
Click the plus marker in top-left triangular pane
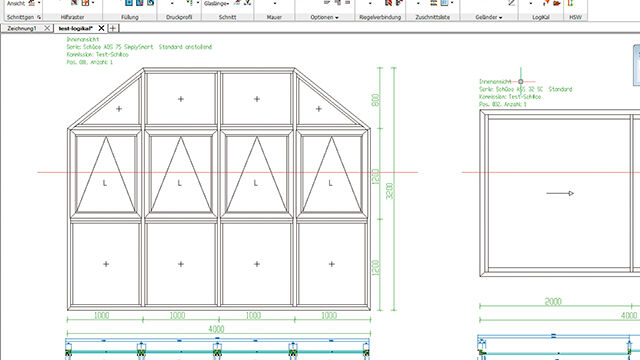[119, 109]
